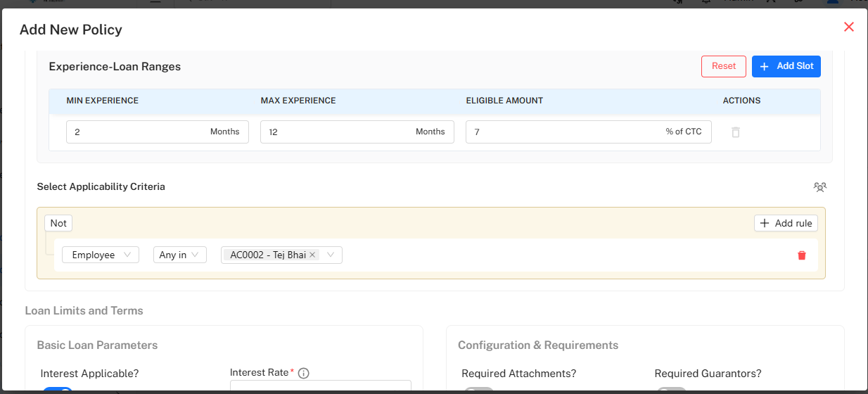The height and width of the screenshot is (394, 868).
Task: Click Add rule in criteria builder
Action: point(786,223)
